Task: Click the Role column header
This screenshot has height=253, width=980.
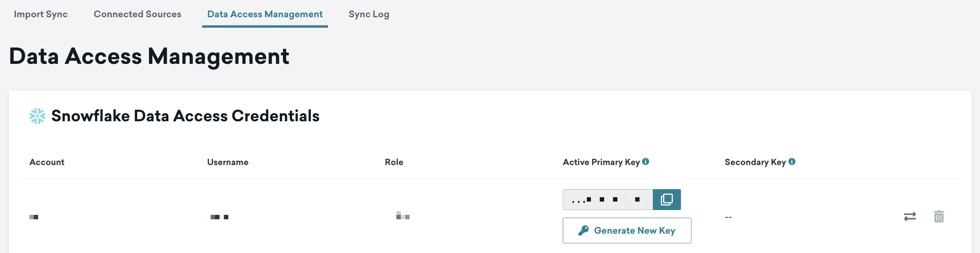Action: coord(394,162)
